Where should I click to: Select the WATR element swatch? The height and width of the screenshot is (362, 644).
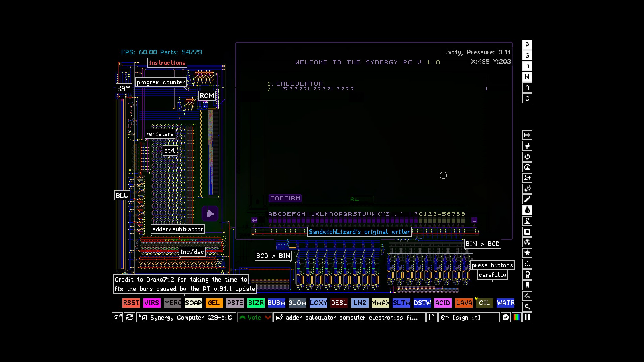tap(505, 303)
